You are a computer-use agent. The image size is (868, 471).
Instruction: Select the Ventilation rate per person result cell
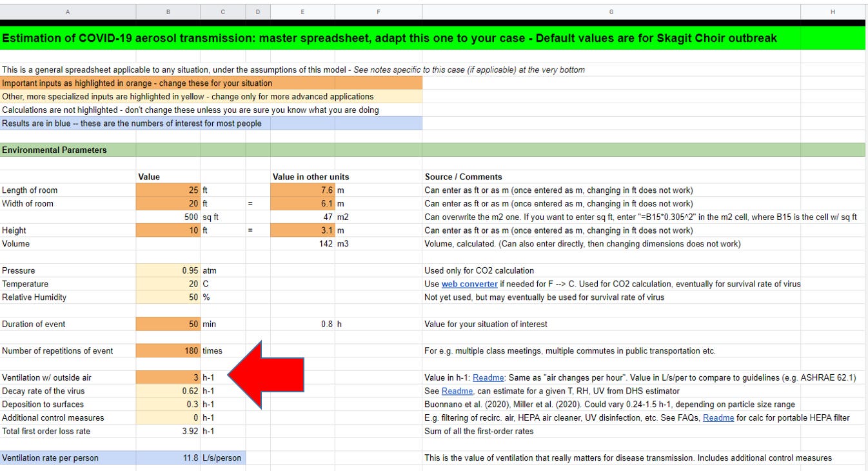point(168,457)
